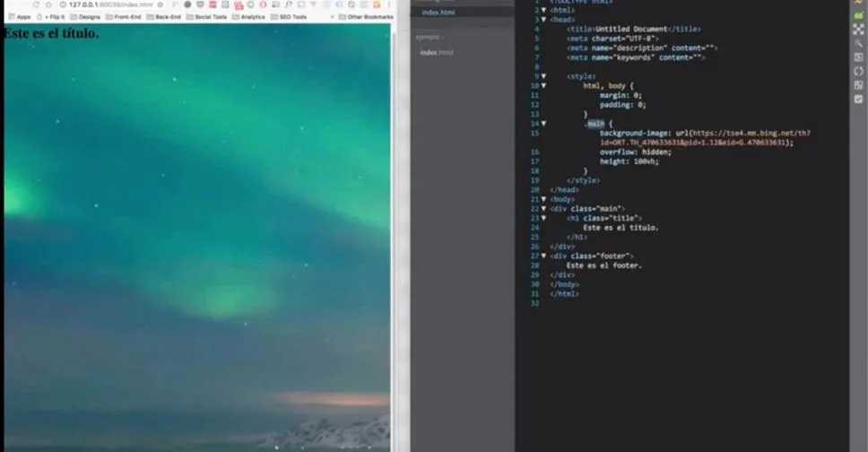This screenshot has width=868, height=452.
Task: Collapse the footer div at line 27
Action: tap(543, 256)
